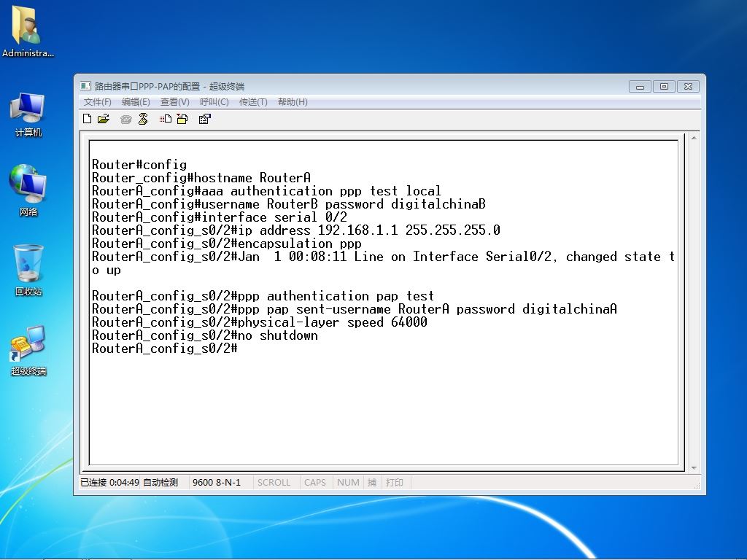Click the SCROLL status indicator
The height and width of the screenshot is (560, 747).
click(x=274, y=483)
